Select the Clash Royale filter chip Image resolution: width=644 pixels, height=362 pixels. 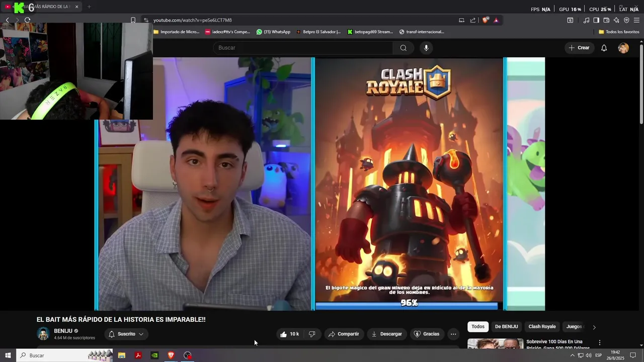tap(542, 327)
